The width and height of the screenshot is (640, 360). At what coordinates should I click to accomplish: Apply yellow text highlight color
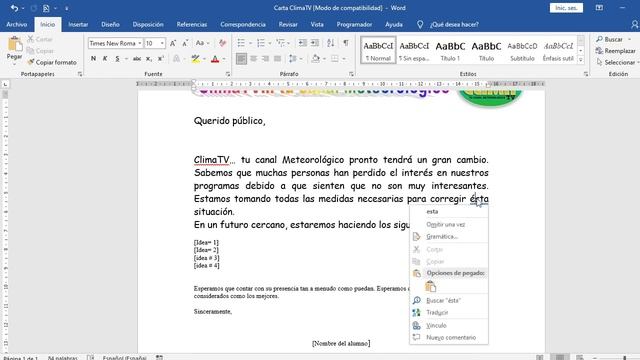point(196,59)
